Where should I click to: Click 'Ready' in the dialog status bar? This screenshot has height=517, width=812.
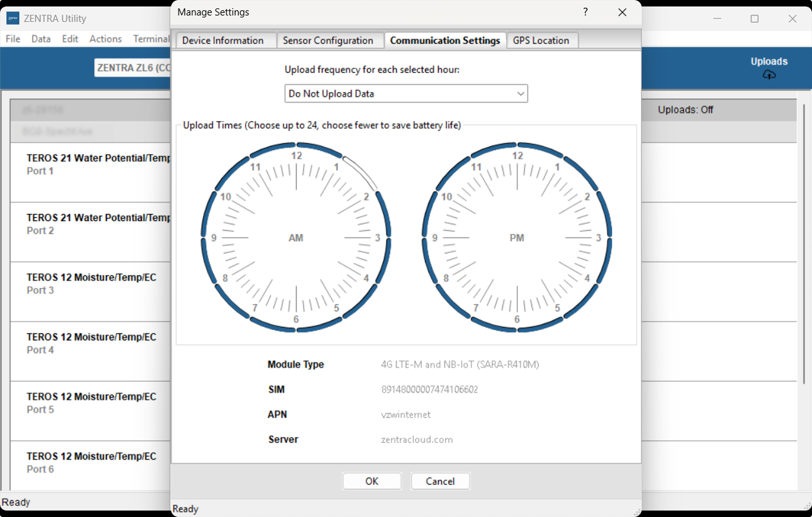click(x=186, y=509)
